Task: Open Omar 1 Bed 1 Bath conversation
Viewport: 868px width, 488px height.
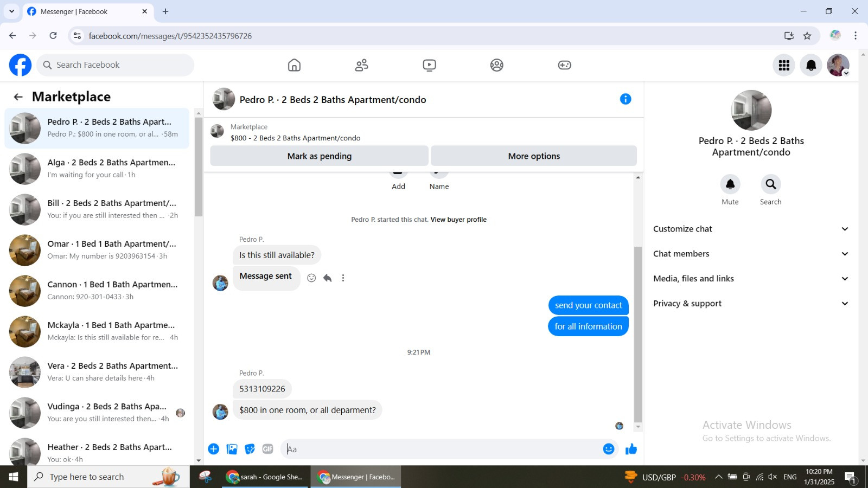Action: 97,250
